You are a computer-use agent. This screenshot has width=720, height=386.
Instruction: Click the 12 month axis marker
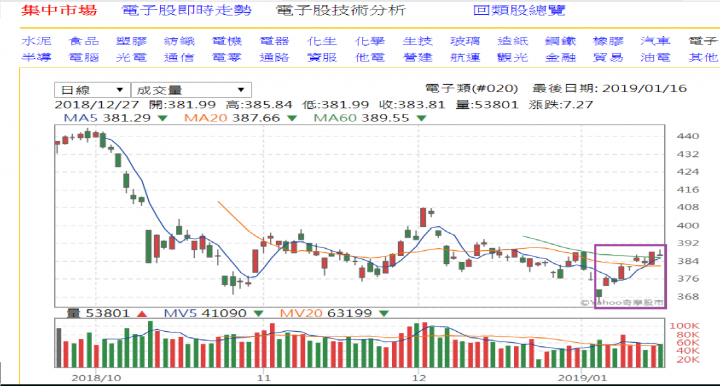pos(419,378)
